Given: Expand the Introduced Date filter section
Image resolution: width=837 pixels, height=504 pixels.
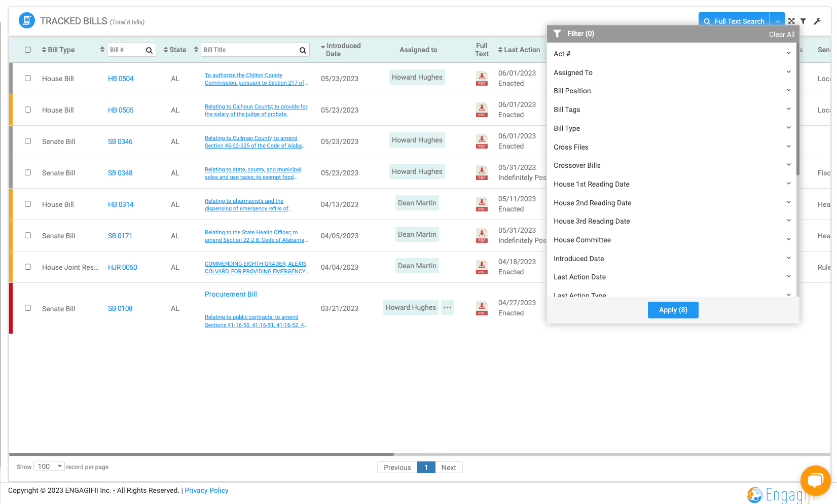Looking at the screenshot, I should (672, 259).
